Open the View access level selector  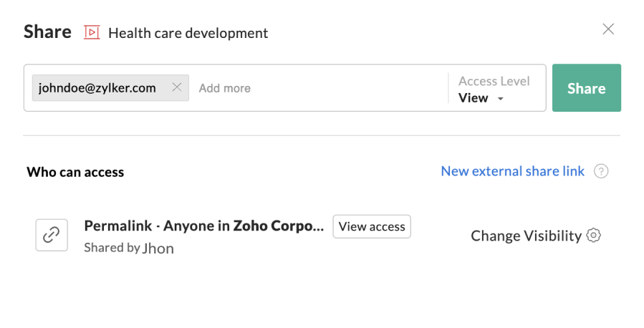474,98
